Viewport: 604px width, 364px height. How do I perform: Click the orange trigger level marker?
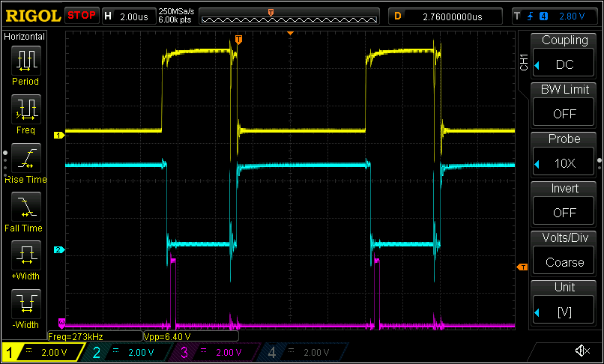[522, 267]
